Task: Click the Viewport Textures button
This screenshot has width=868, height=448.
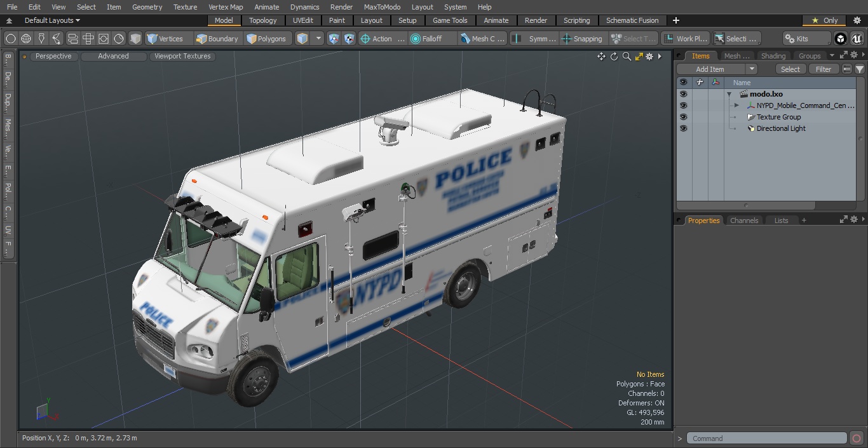Action: point(182,56)
